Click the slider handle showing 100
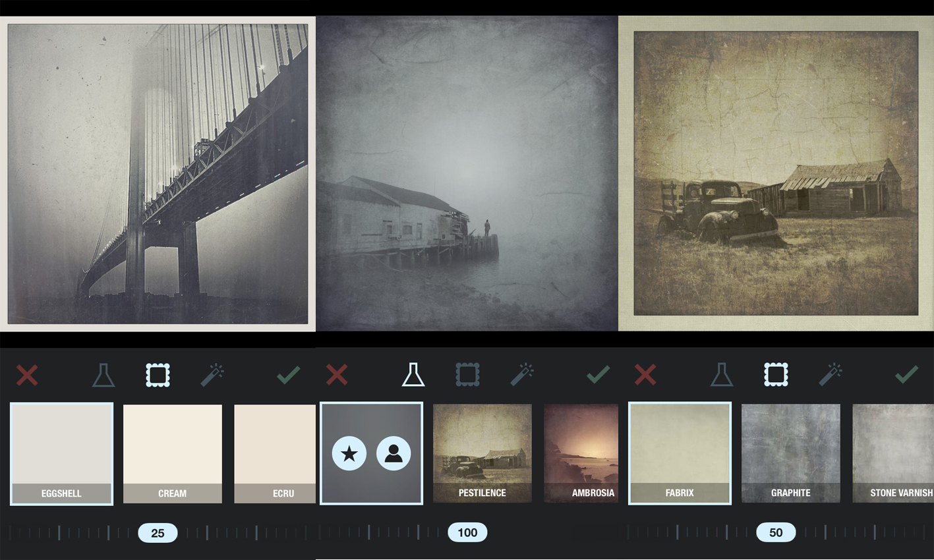The width and height of the screenshot is (934, 560). point(467,532)
